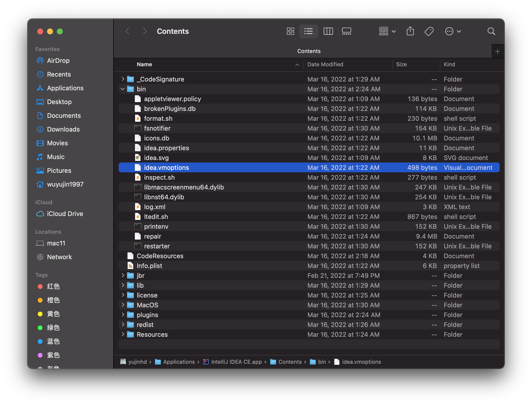Click the Share toolbar icon
The width and height of the screenshot is (532, 405).
click(x=410, y=31)
